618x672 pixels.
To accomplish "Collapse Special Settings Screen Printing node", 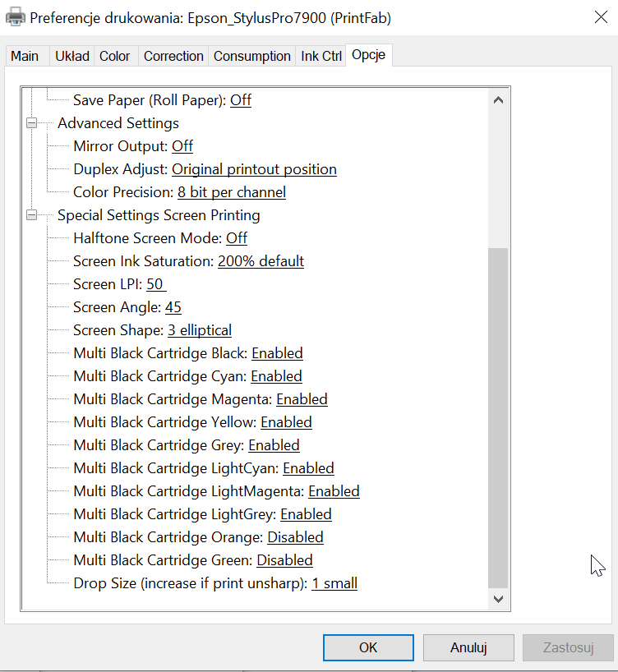I will tap(32, 215).
